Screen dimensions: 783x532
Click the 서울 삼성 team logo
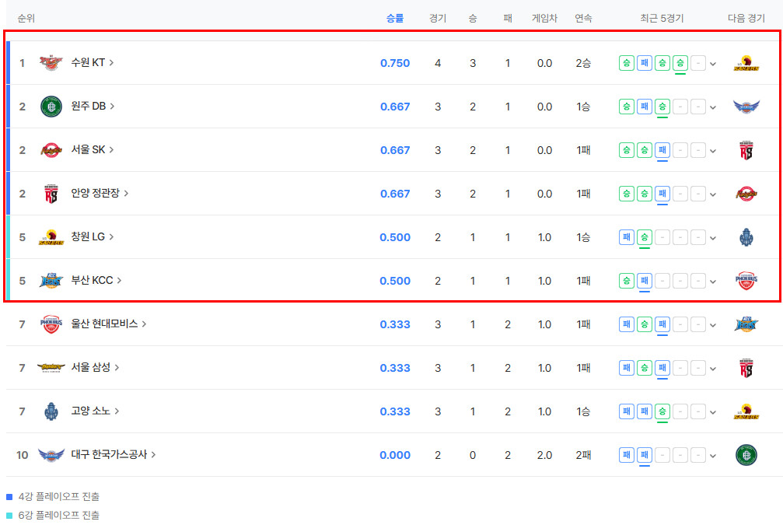tap(51, 368)
